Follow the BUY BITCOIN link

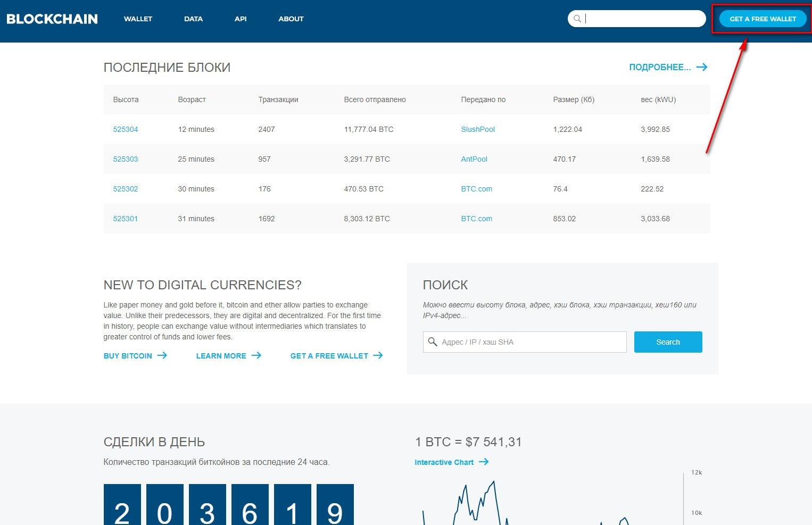click(128, 356)
